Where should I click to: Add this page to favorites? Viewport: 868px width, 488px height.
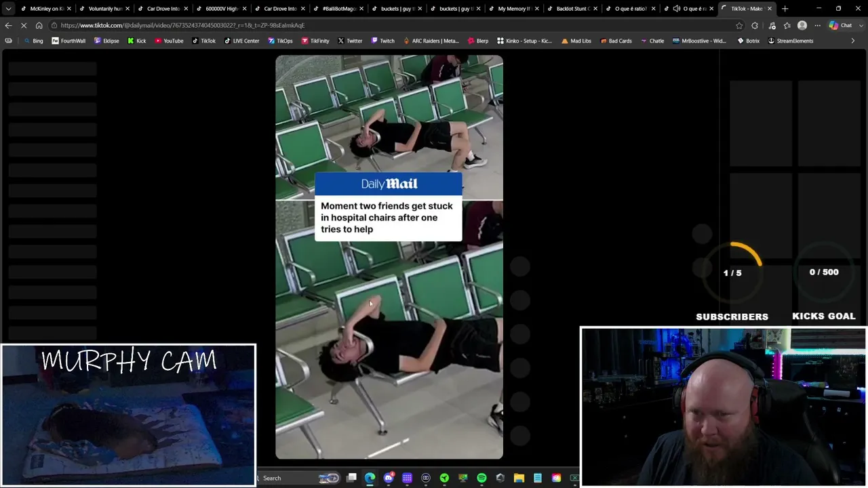tap(739, 25)
